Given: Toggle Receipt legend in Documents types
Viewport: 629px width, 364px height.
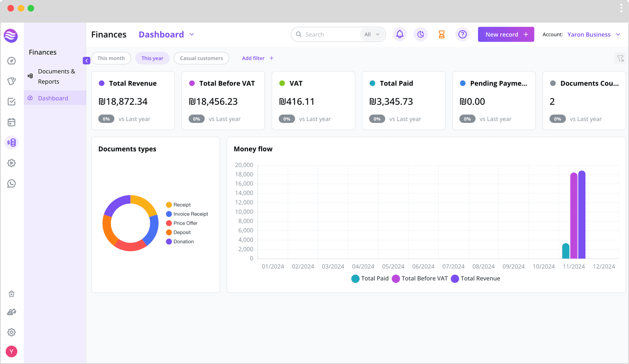Looking at the screenshot, I should 179,205.
